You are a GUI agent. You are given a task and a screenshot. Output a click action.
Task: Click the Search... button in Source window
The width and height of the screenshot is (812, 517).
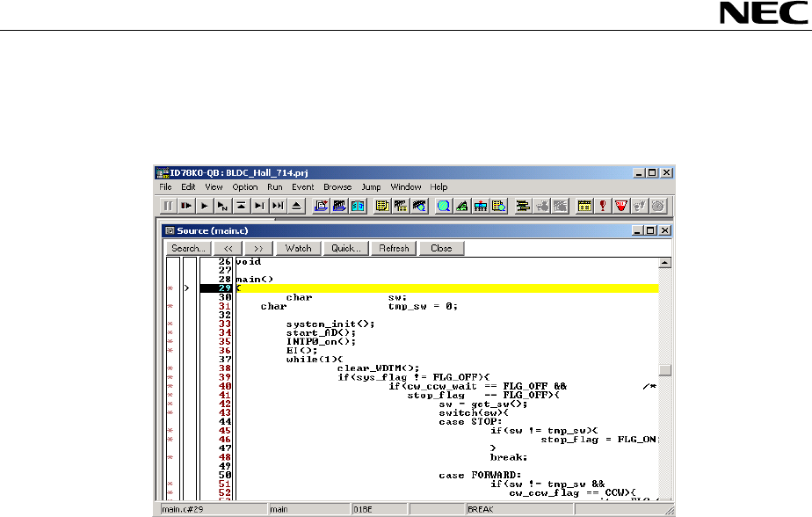click(x=187, y=248)
